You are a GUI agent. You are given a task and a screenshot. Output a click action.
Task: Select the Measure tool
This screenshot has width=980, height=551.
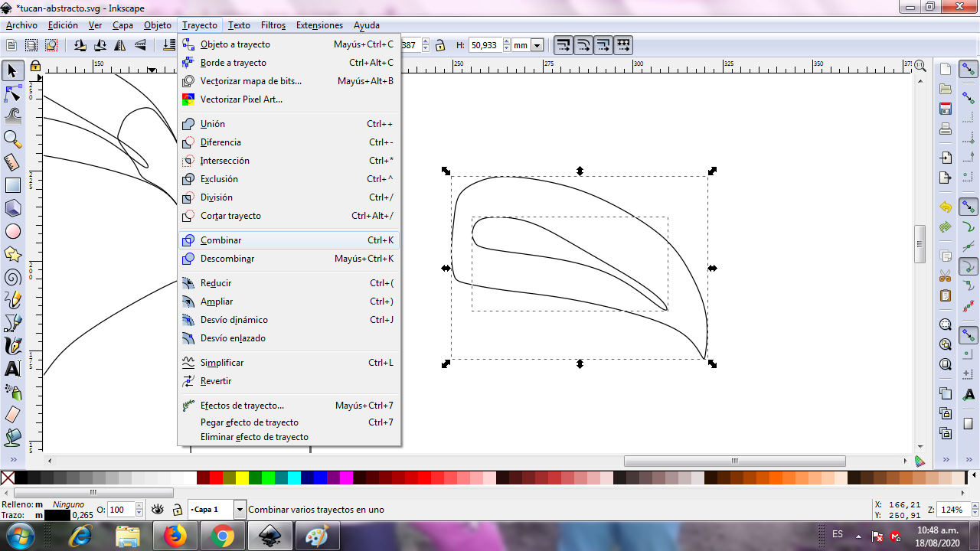[x=12, y=162]
